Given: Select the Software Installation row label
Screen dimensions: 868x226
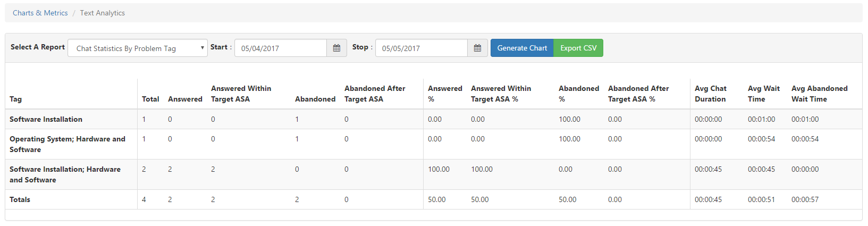Looking at the screenshot, I should click(46, 119).
